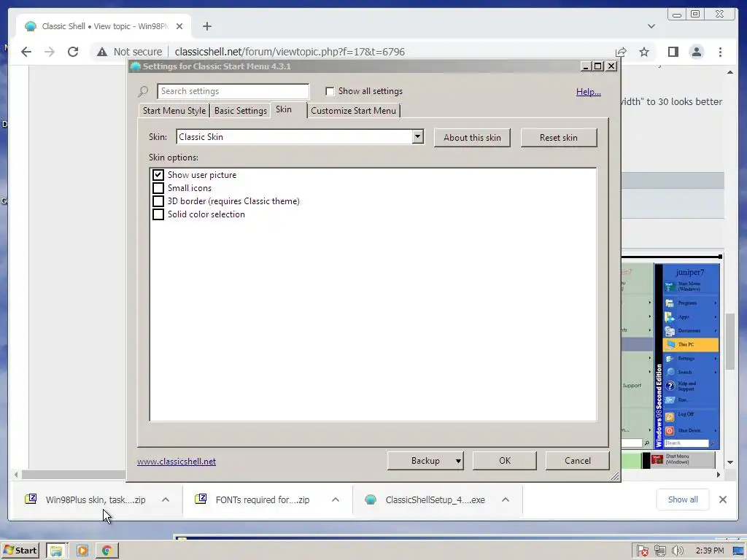Expand Win98Plus skin download options chevron
Image resolution: width=747 pixels, height=560 pixels.
(x=166, y=499)
